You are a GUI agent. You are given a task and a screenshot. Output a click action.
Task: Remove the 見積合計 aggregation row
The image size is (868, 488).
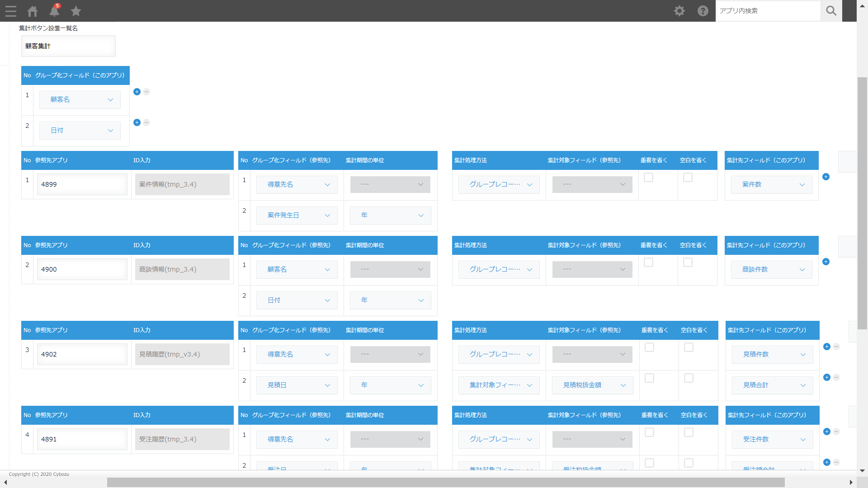click(x=836, y=377)
